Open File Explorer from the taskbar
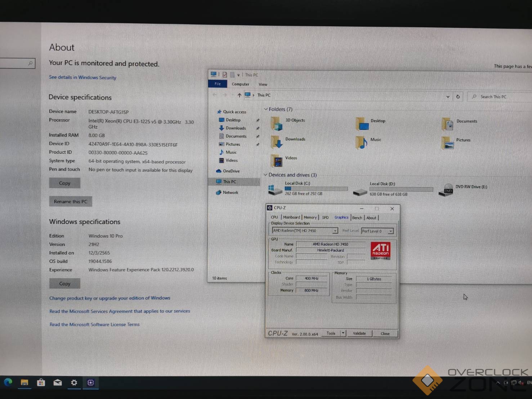Viewport: 532px width, 399px height. click(x=24, y=382)
